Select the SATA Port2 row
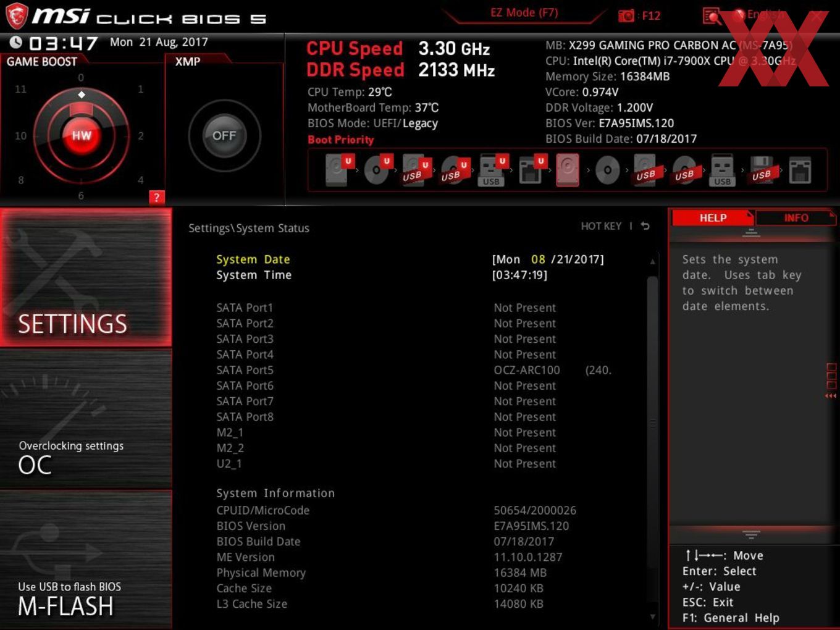This screenshot has width=840, height=630. click(386, 323)
